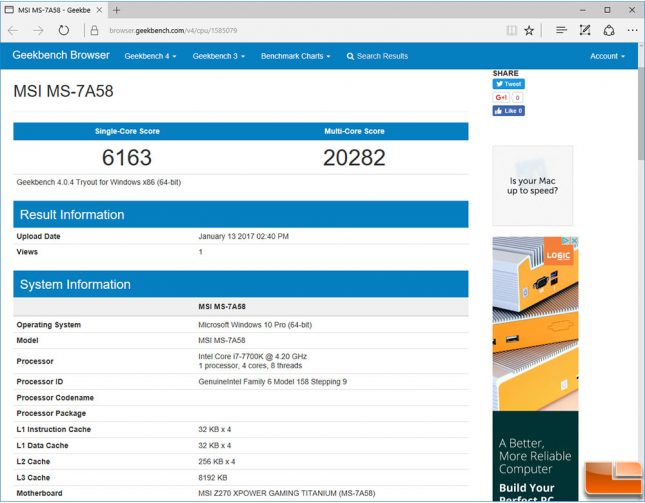
Task: Expand the Account dropdown menu
Action: coord(607,56)
